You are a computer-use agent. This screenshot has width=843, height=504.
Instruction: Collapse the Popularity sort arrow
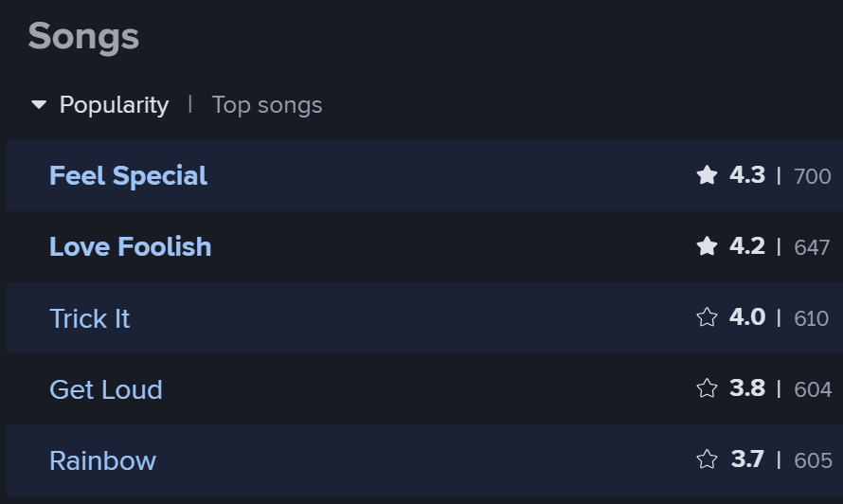coord(39,105)
